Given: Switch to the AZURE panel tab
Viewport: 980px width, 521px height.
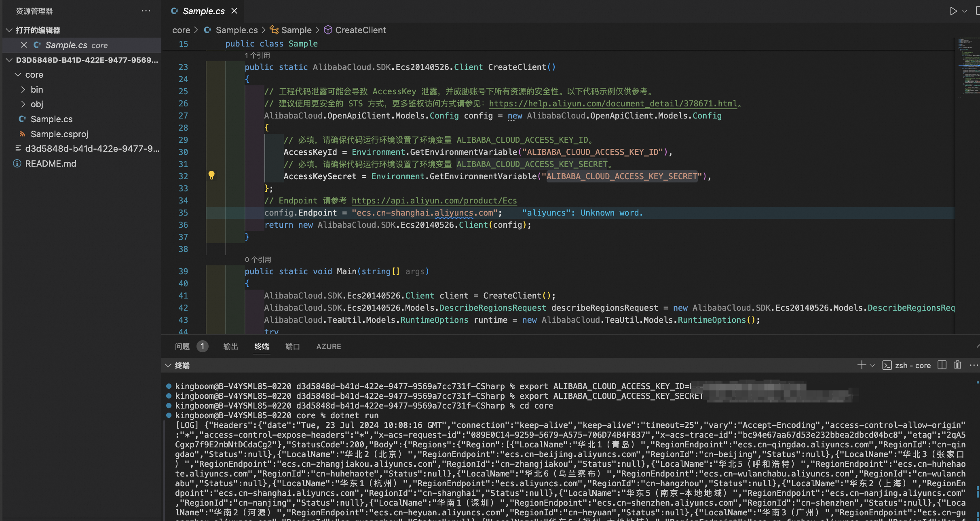Looking at the screenshot, I should pos(329,347).
